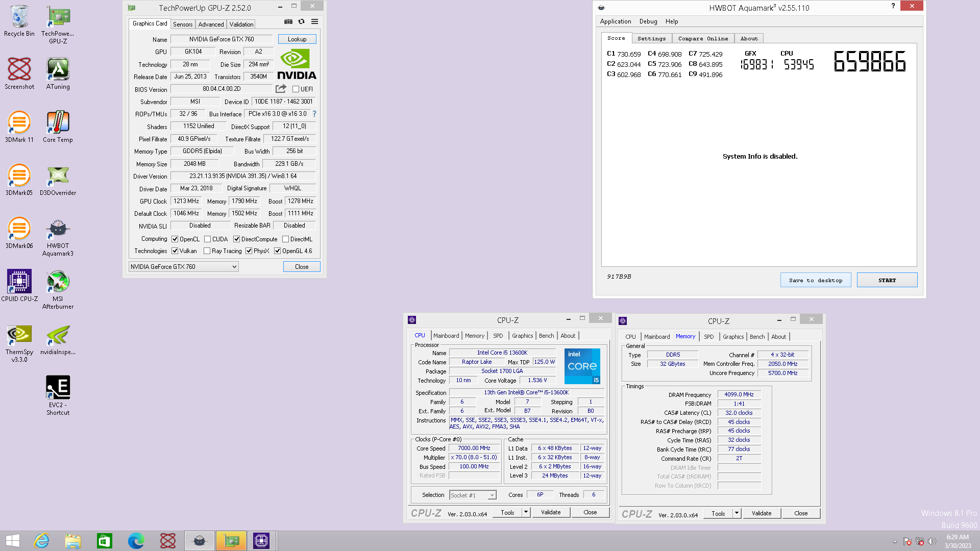Open Aquamark Application menu
The image size is (980, 551).
pos(616,21)
